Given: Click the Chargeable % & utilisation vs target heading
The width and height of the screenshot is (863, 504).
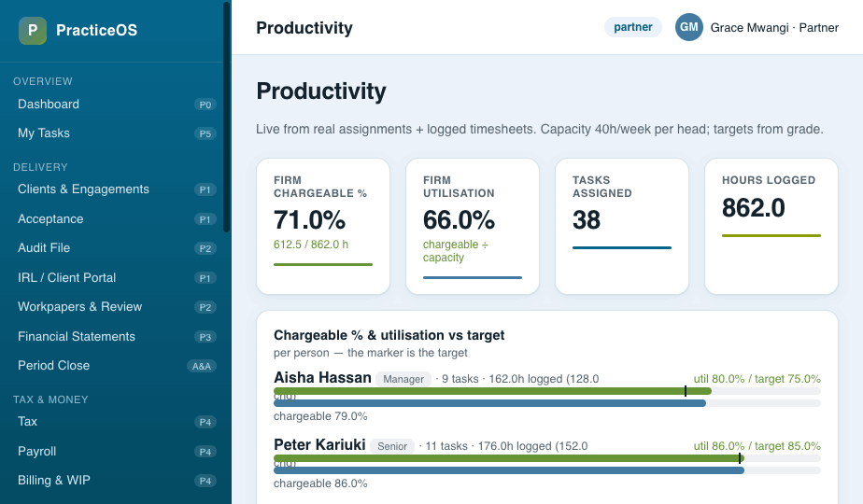Looking at the screenshot, I should (x=389, y=335).
